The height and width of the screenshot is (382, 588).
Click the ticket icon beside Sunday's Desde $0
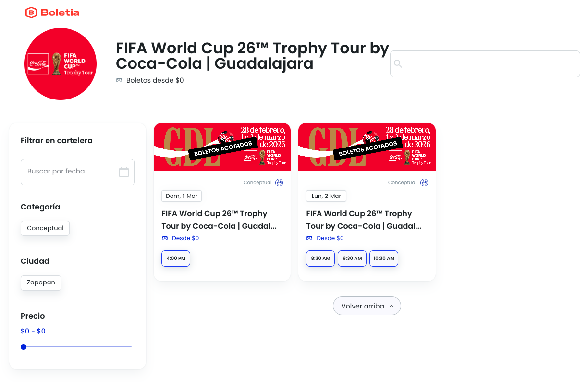click(x=165, y=238)
